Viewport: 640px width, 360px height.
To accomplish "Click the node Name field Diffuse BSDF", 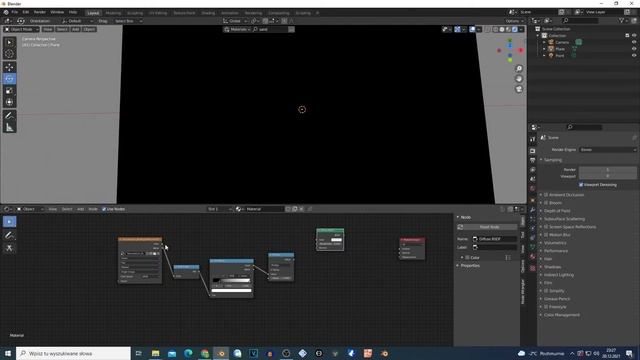I will 495,239.
